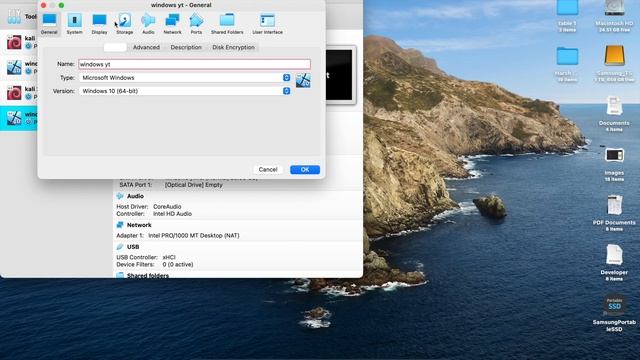Viewport: 640px width, 360px height.
Task: Open the Type dropdown showing Microsoft Windows
Action: (185, 78)
